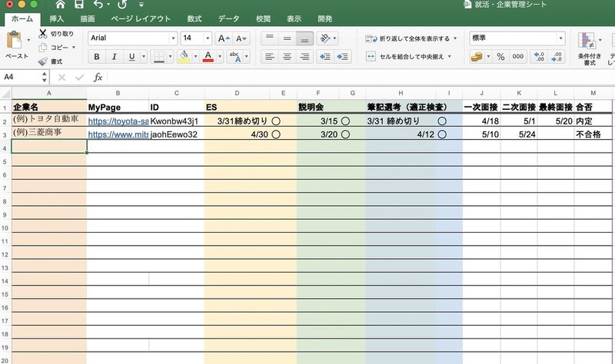Image resolution: width=615 pixels, height=364 pixels.
Task: Toggle underline formatting
Action: pos(131,57)
